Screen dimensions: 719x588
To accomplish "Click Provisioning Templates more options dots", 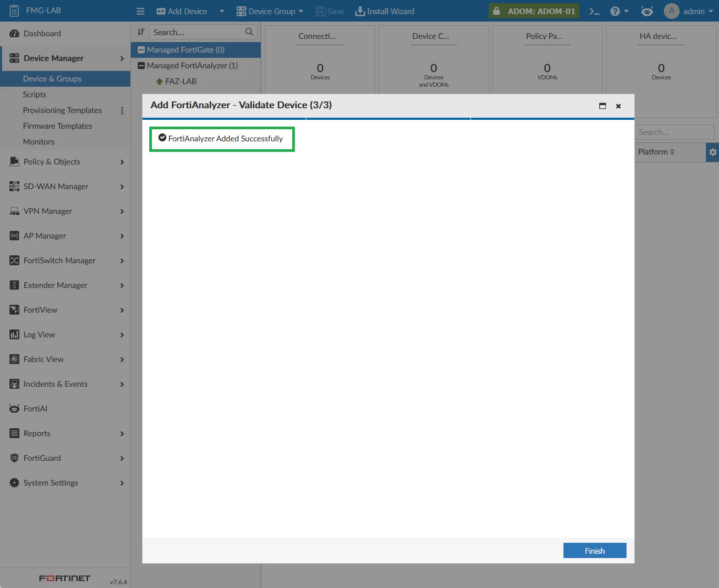I will 122,110.
